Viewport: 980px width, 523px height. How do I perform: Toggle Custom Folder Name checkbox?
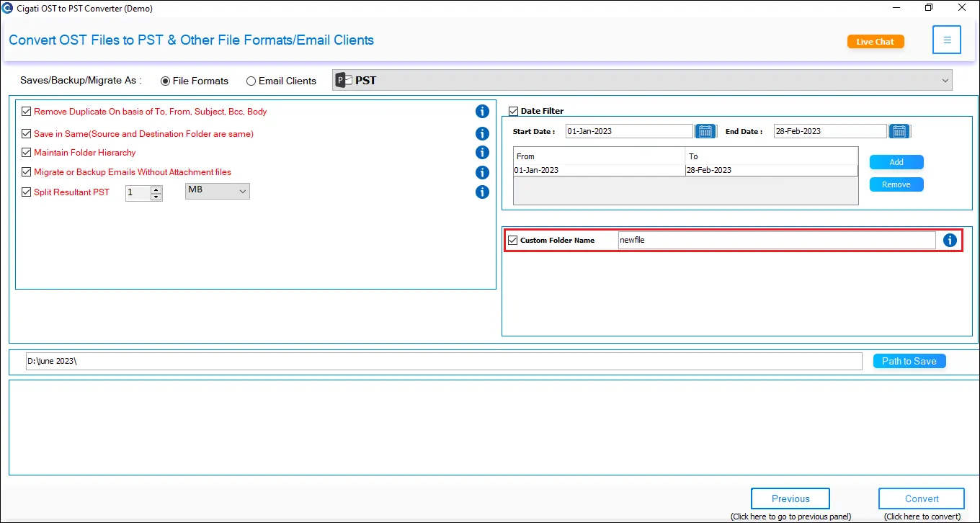(x=513, y=240)
